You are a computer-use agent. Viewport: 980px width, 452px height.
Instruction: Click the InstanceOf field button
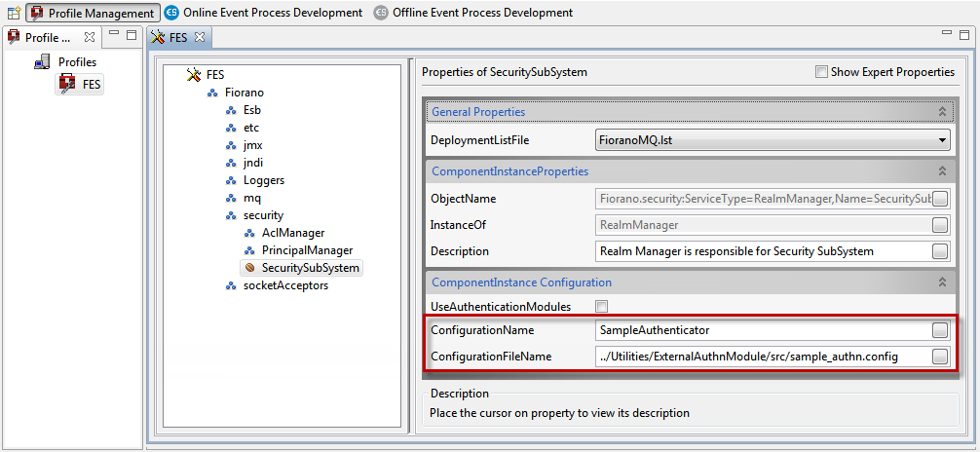tap(940, 225)
